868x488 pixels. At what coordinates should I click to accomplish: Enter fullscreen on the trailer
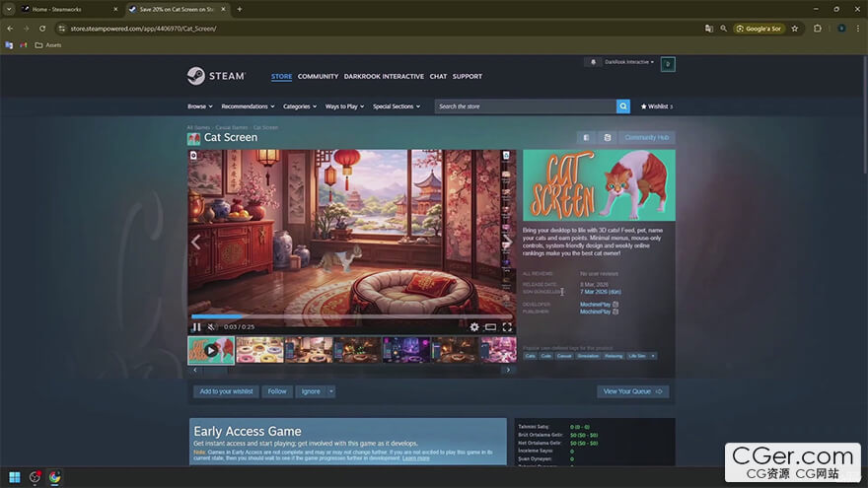(x=507, y=327)
